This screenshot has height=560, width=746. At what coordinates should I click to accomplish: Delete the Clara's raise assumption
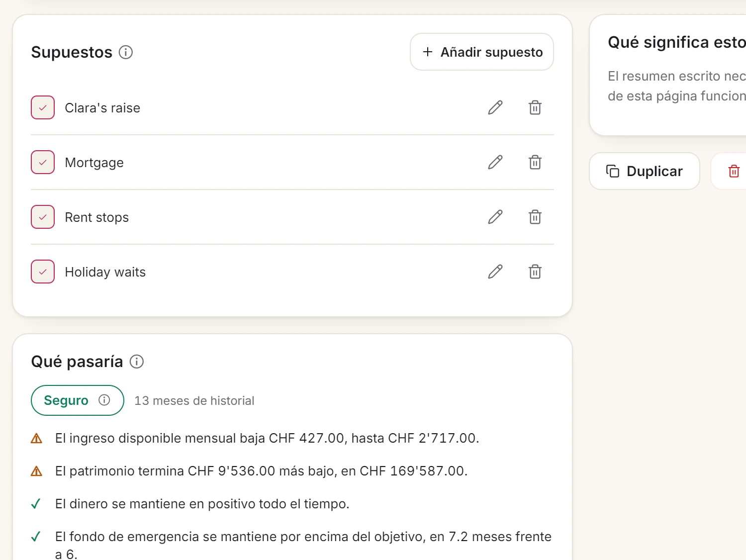coord(535,107)
